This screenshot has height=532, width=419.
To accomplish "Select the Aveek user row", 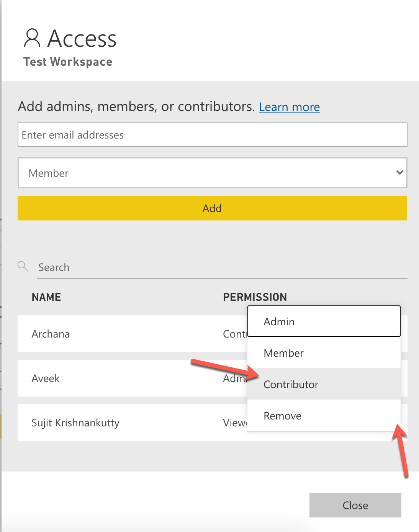I will pyautogui.click(x=115, y=378).
